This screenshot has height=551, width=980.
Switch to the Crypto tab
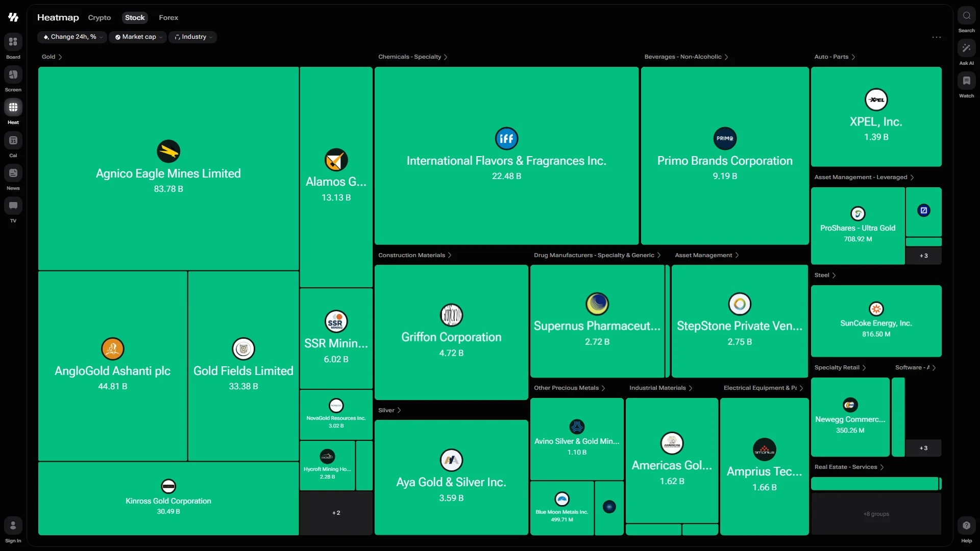[100, 18]
